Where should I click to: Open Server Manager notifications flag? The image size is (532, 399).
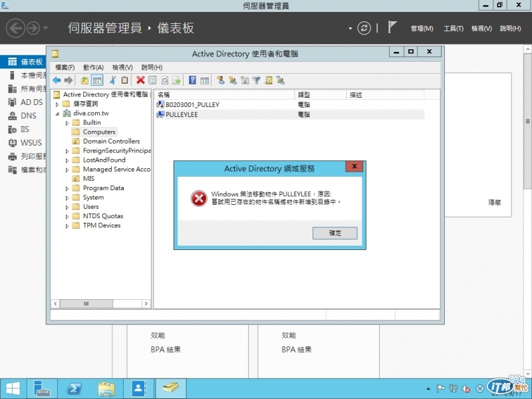[x=392, y=27]
